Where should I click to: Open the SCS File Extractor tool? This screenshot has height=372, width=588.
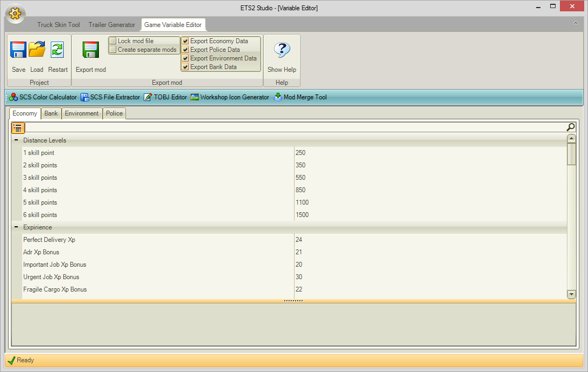110,97
